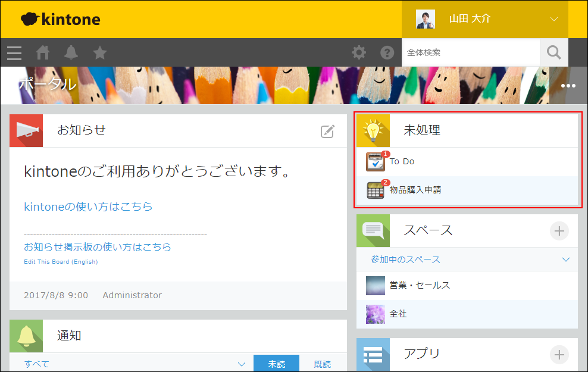This screenshot has height=372, width=588.
Task: Open the To Do unprocessed app item
Action: pos(402,161)
